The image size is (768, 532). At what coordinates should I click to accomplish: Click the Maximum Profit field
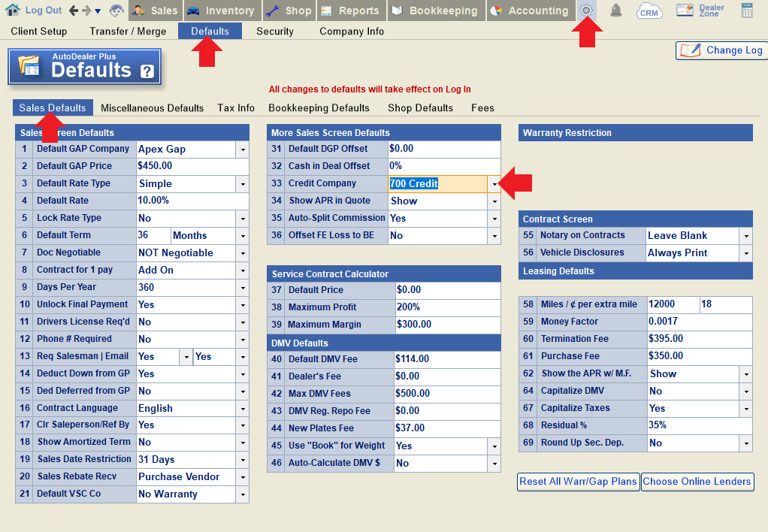(448, 307)
